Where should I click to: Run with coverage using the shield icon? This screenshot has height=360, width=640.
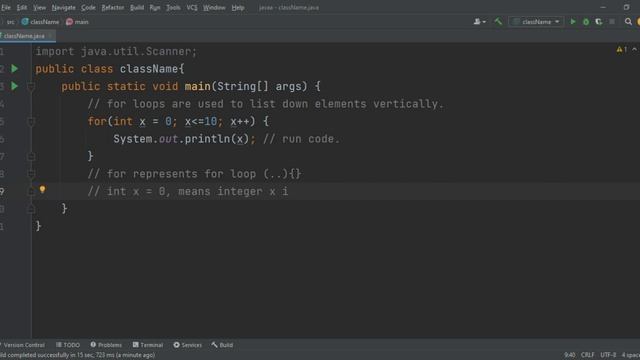tap(599, 22)
